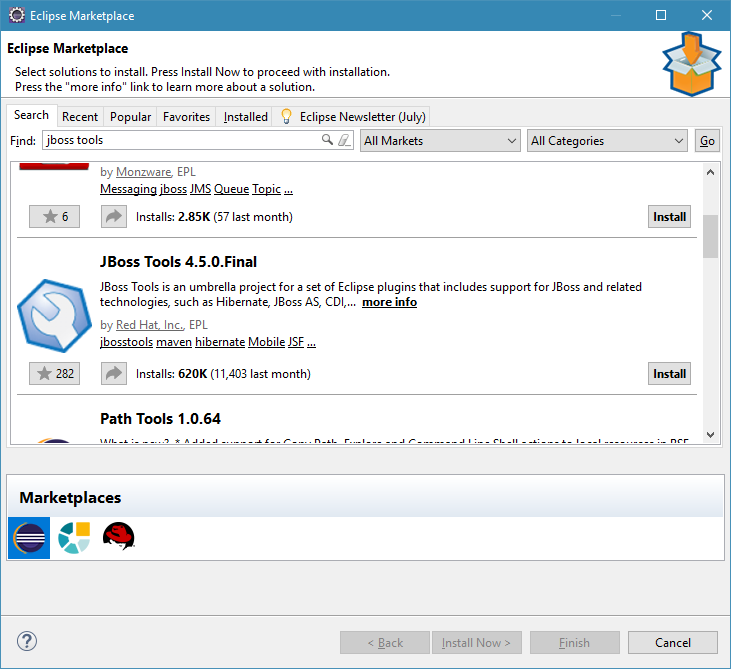Switch to the Installed tab
The image size is (731, 669).
click(246, 117)
